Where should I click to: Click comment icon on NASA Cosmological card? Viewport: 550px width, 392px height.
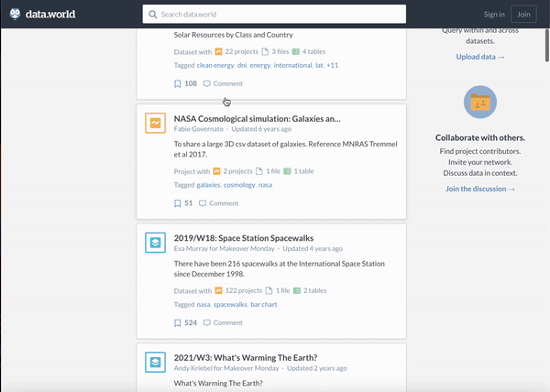pos(203,203)
